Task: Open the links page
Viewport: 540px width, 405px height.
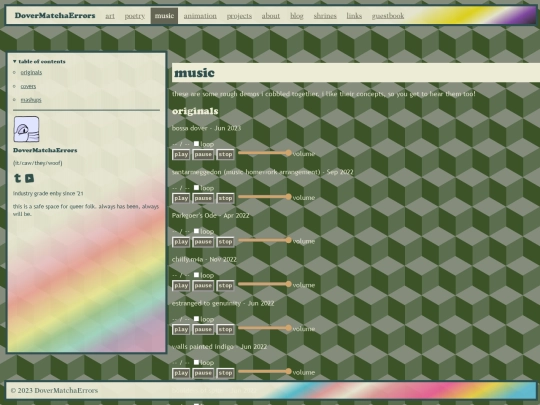Action: point(354,16)
